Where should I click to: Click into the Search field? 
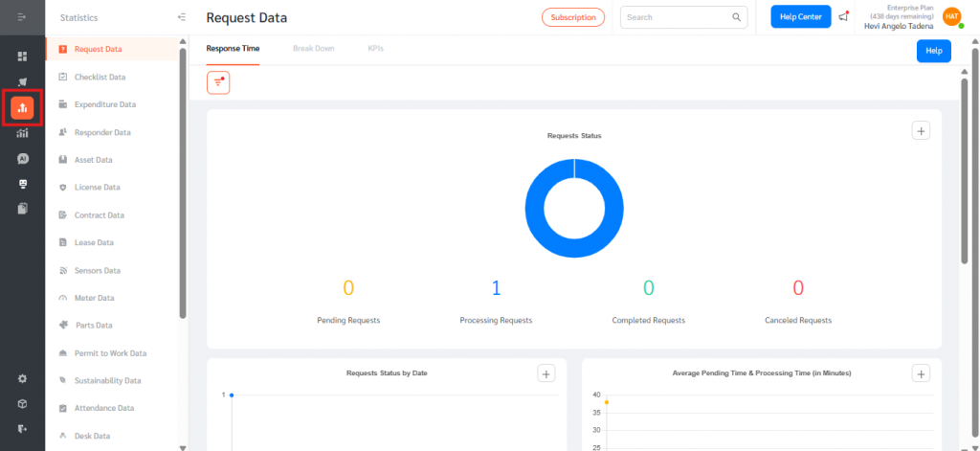coord(677,17)
